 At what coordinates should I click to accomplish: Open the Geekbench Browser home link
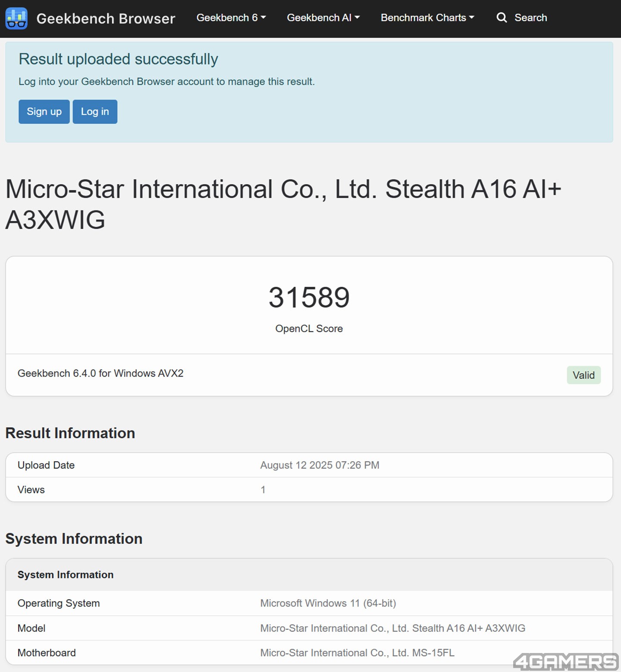tap(106, 18)
